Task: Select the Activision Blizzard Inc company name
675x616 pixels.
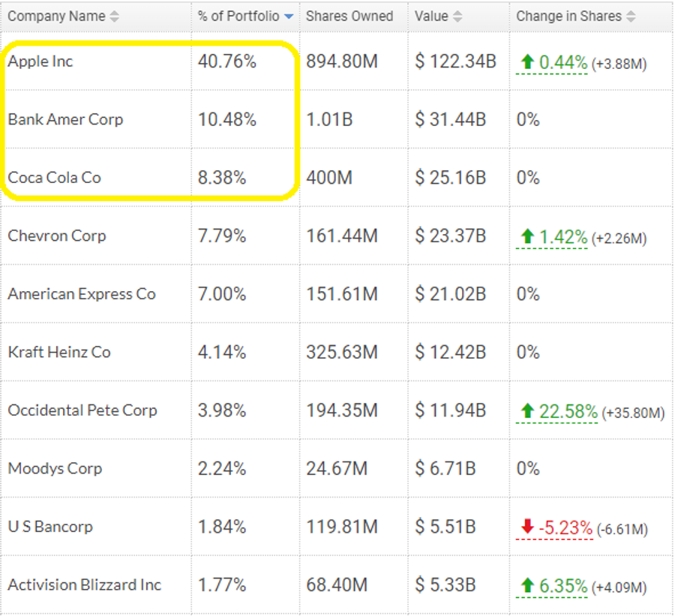Action: (84, 584)
